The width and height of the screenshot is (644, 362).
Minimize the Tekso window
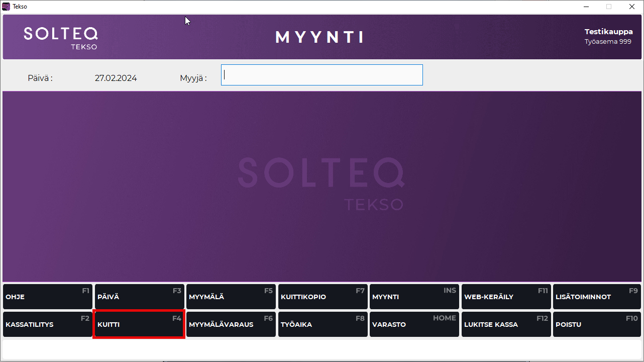tap(586, 7)
